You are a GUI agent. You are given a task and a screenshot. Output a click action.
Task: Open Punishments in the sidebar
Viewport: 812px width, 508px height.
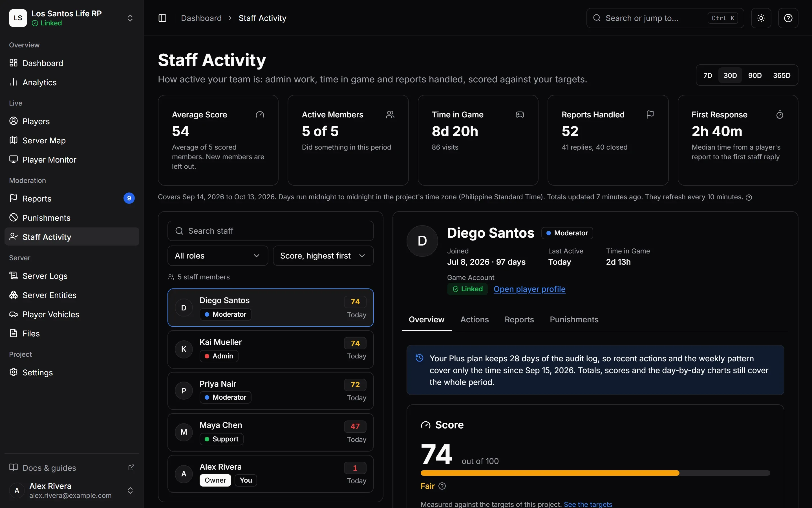(72, 218)
